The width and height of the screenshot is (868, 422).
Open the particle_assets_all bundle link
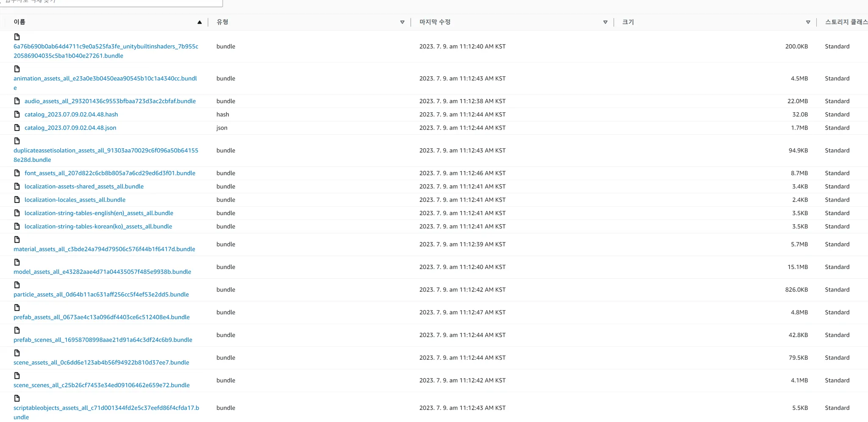101,294
